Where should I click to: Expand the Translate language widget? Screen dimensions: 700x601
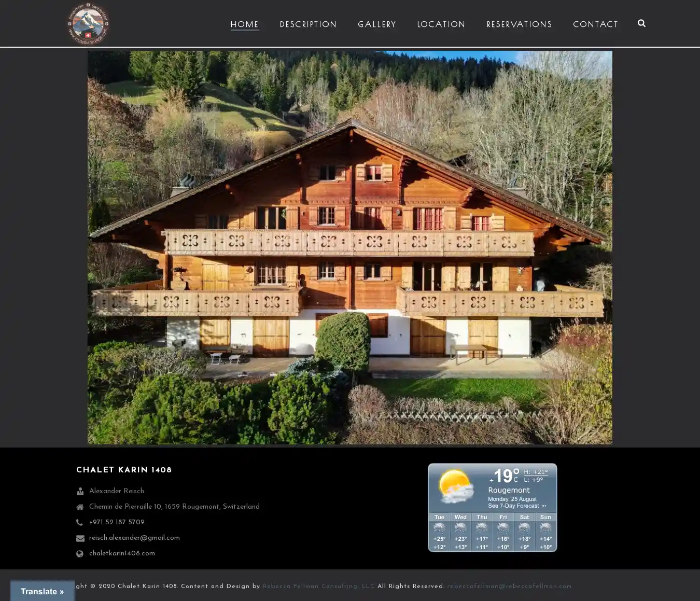click(43, 591)
